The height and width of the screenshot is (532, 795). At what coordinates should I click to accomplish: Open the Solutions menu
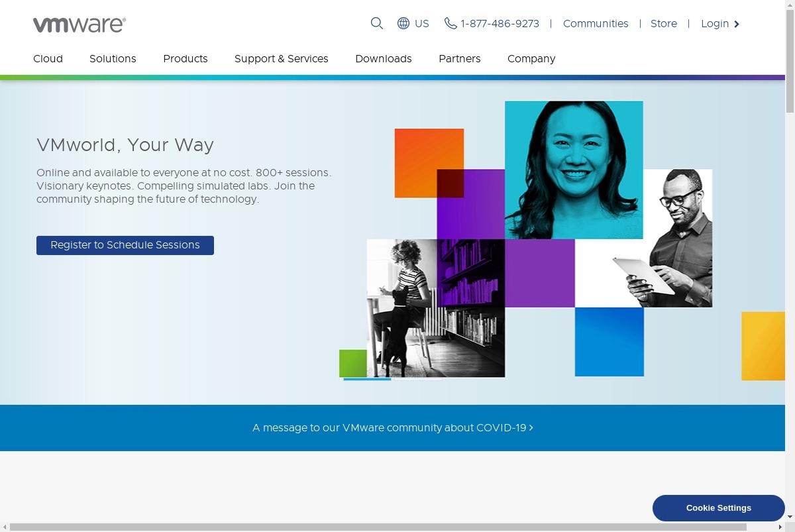tap(113, 58)
